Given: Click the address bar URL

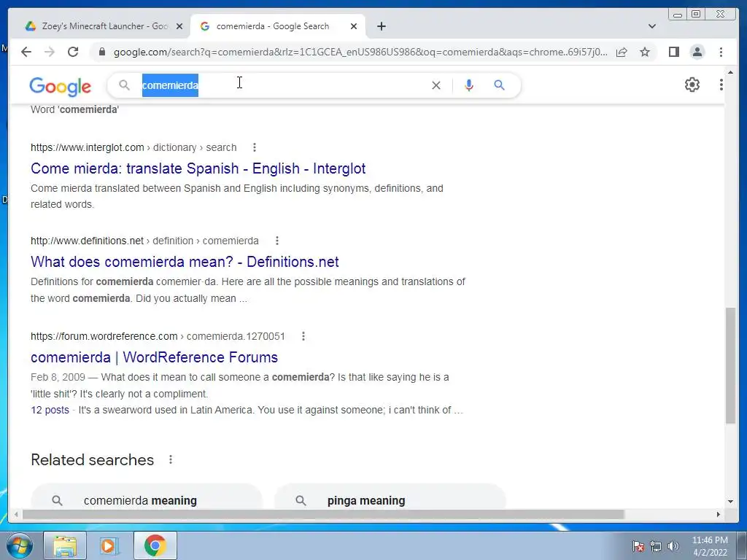Looking at the screenshot, I should (360, 52).
